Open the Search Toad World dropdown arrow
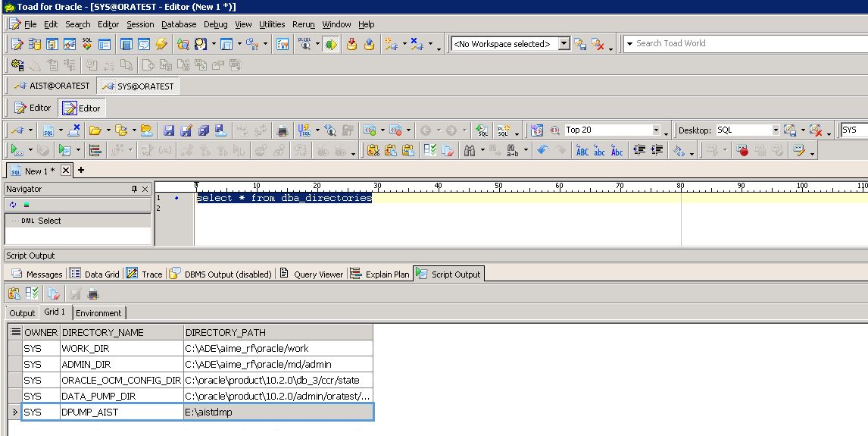 pos(629,44)
